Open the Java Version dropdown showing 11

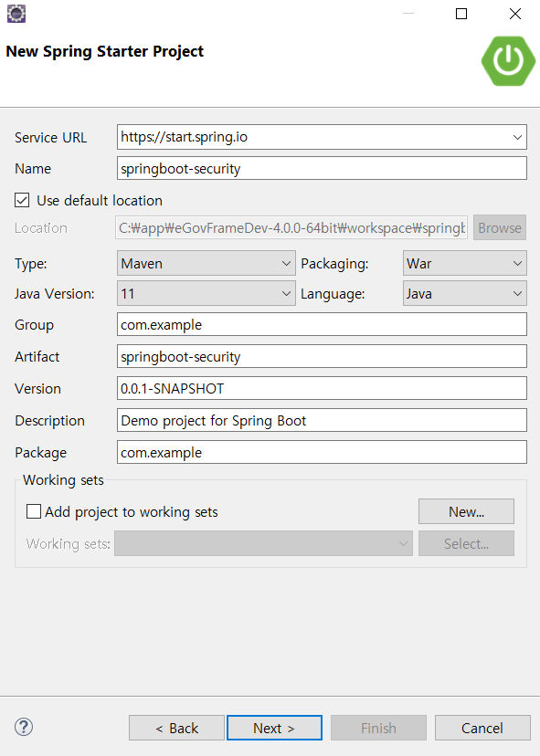[206, 293]
